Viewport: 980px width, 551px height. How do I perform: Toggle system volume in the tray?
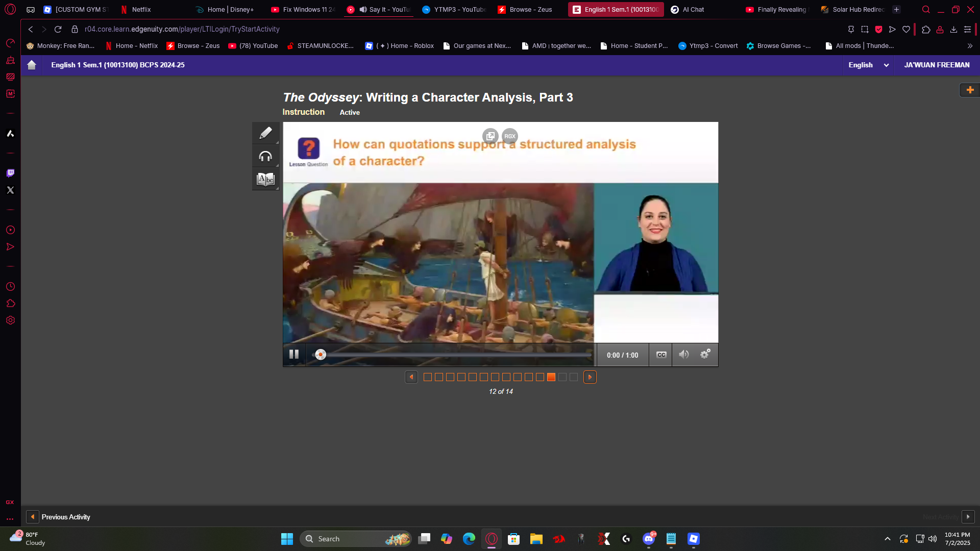pos(933,539)
